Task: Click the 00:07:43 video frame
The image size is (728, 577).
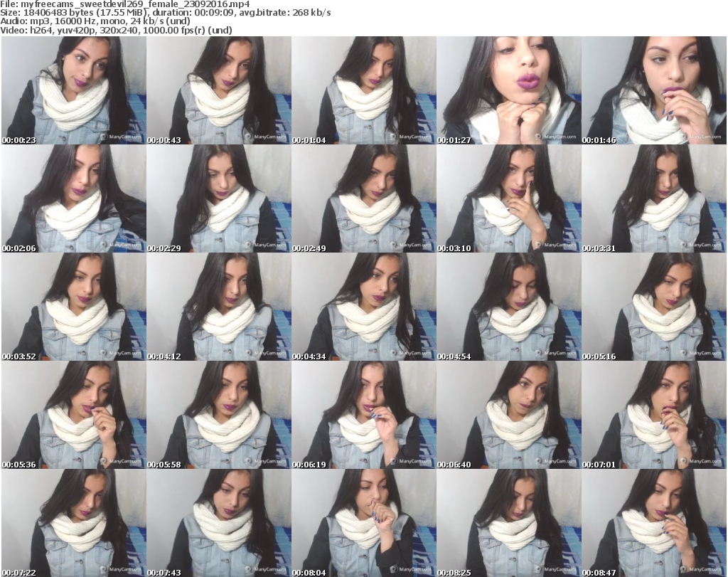Action: point(219,523)
